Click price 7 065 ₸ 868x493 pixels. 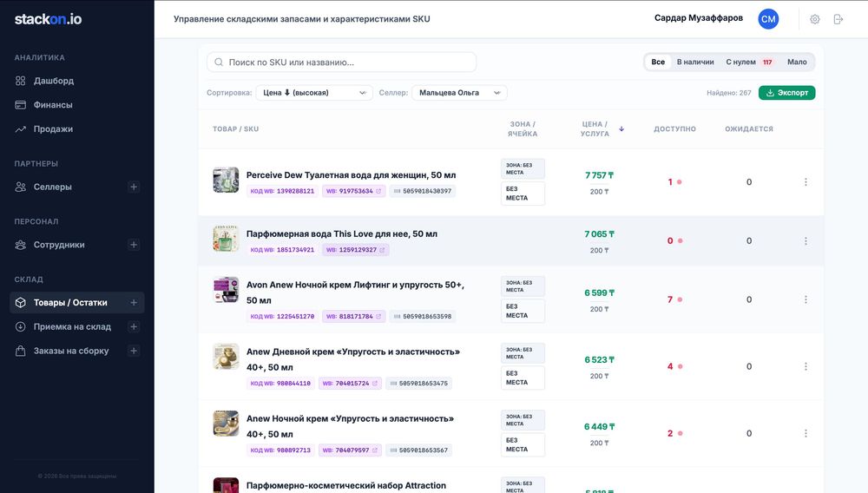tap(599, 234)
